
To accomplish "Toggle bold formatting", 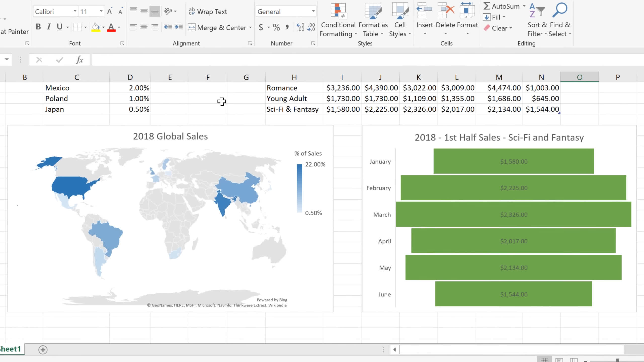I will tap(38, 27).
